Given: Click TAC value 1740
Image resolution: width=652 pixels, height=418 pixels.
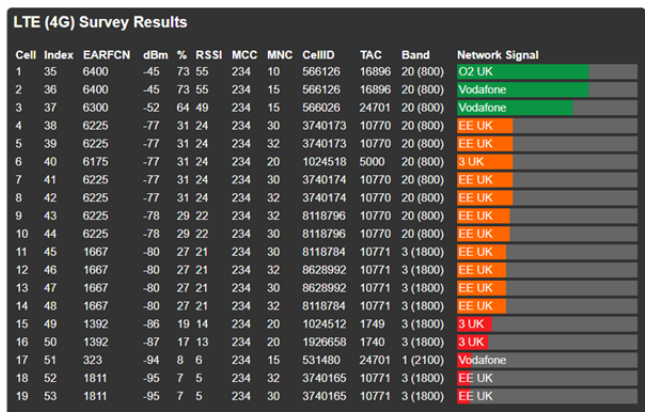Looking at the screenshot, I should 372,342.
